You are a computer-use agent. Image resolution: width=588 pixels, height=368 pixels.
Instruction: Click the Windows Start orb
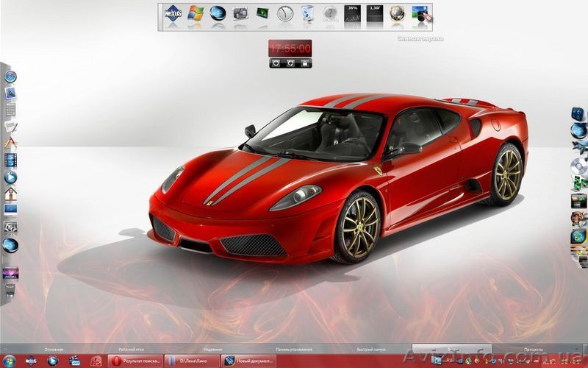click(x=10, y=361)
